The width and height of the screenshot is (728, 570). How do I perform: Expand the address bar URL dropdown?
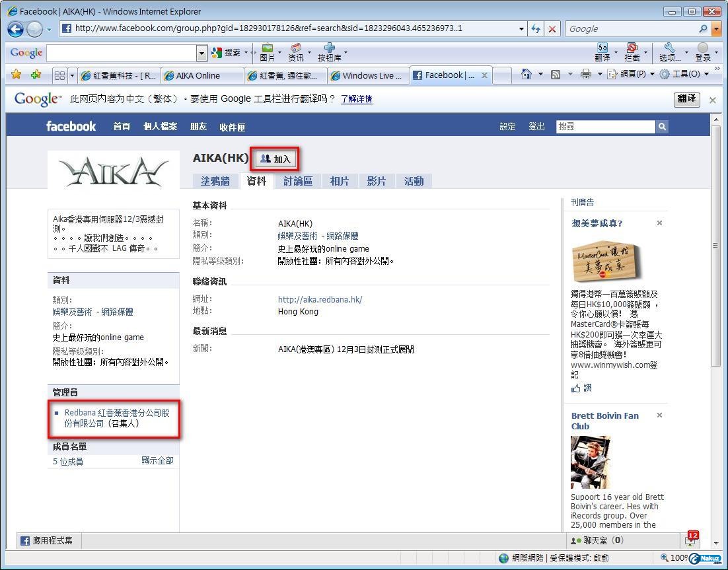point(522,28)
